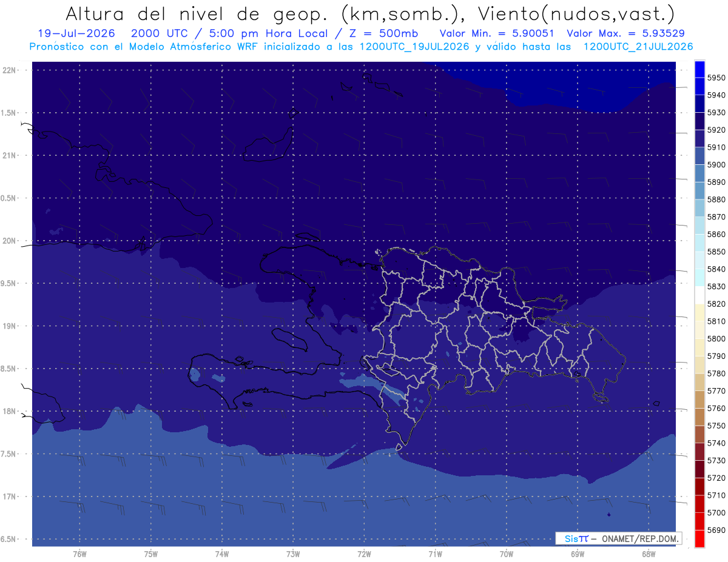The height and width of the screenshot is (562, 728).
Task: Click the '7.5N' latitude label
Action: (8, 454)
